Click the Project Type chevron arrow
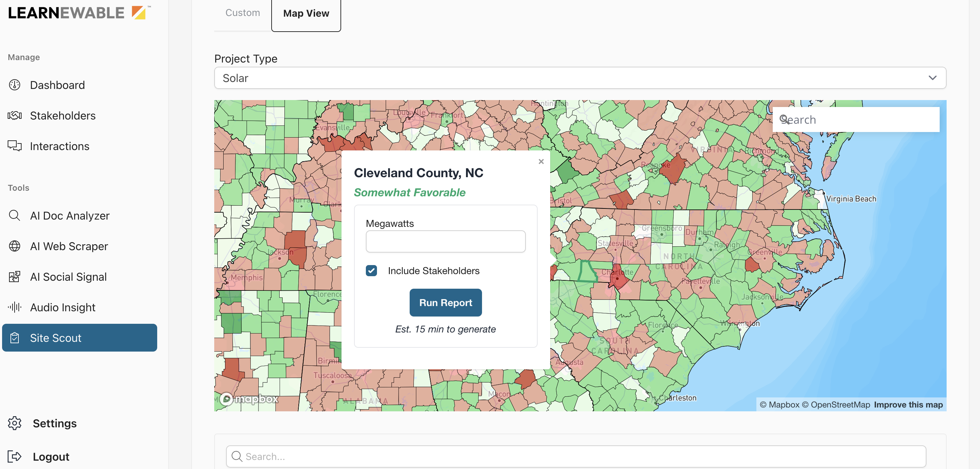The height and width of the screenshot is (469, 980). click(932, 78)
